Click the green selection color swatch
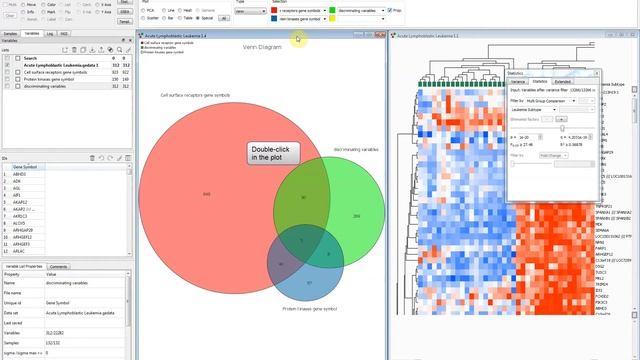The height and width of the screenshot is (360, 640). [x=332, y=10]
